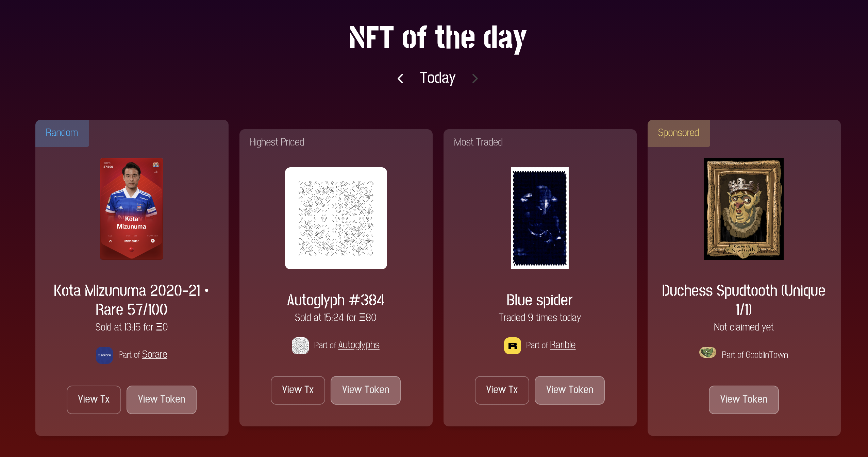
Task: Navigate to the previous day
Action: coord(401,78)
